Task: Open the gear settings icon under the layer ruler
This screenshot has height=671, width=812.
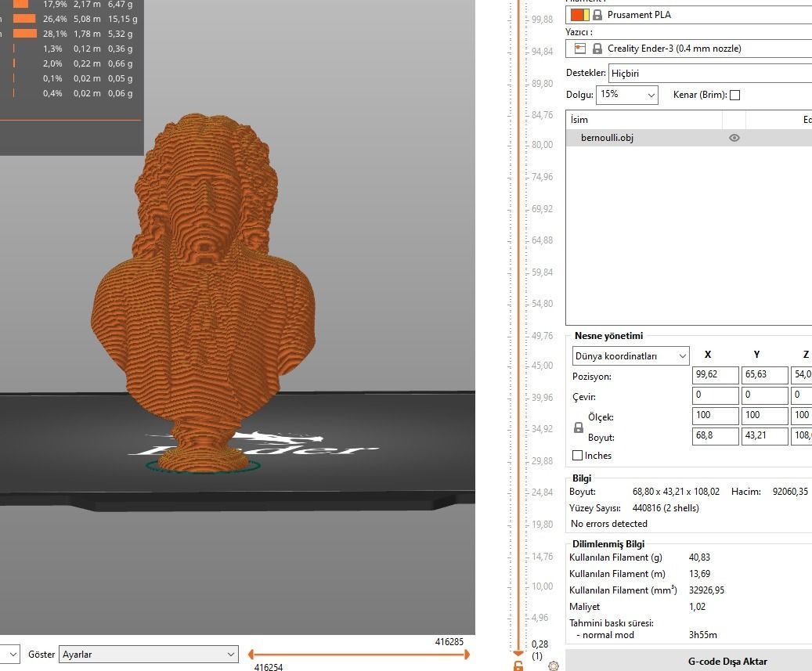Action: click(x=553, y=666)
